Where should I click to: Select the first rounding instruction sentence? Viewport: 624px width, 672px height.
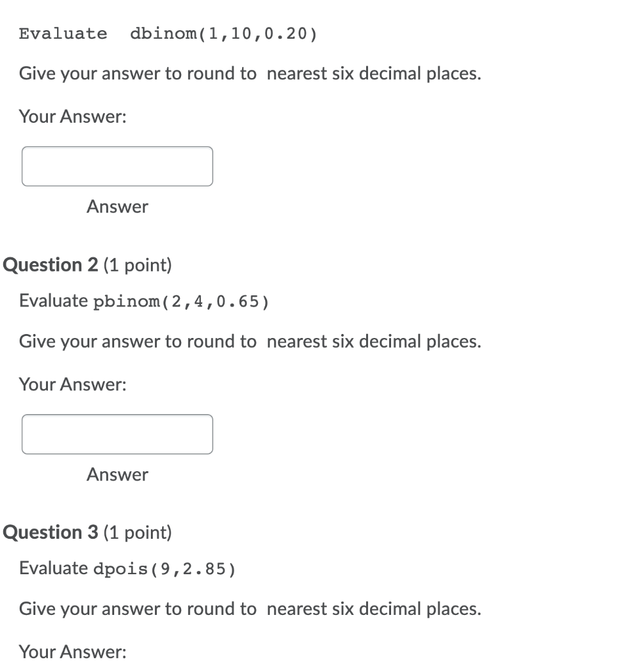[x=249, y=73]
